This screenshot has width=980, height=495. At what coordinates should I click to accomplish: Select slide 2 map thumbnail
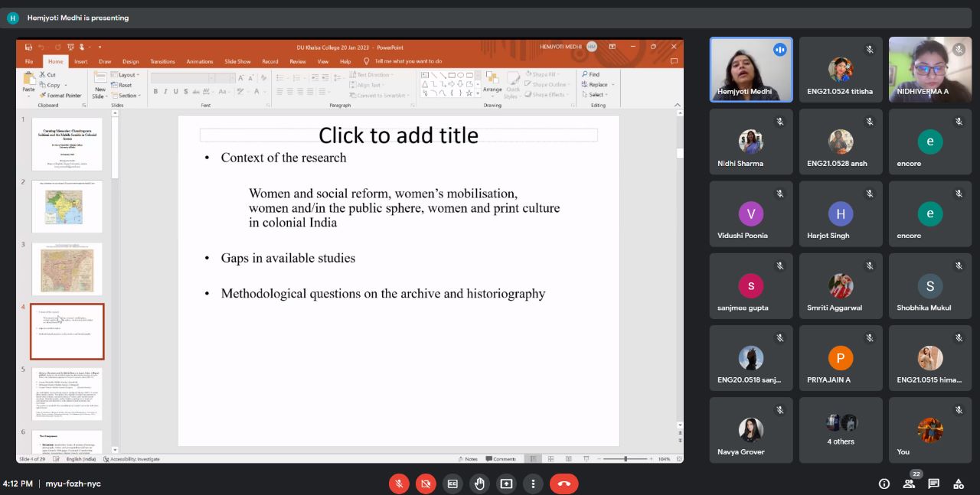(67, 207)
